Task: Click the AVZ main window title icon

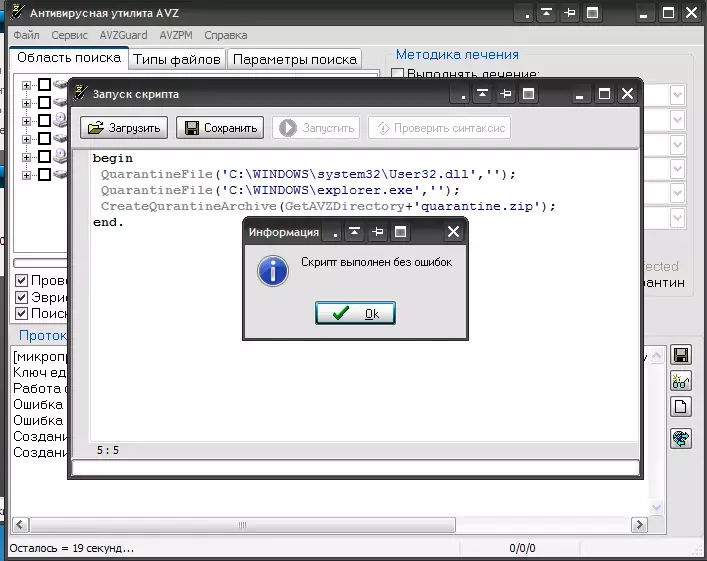Action: [17, 12]
